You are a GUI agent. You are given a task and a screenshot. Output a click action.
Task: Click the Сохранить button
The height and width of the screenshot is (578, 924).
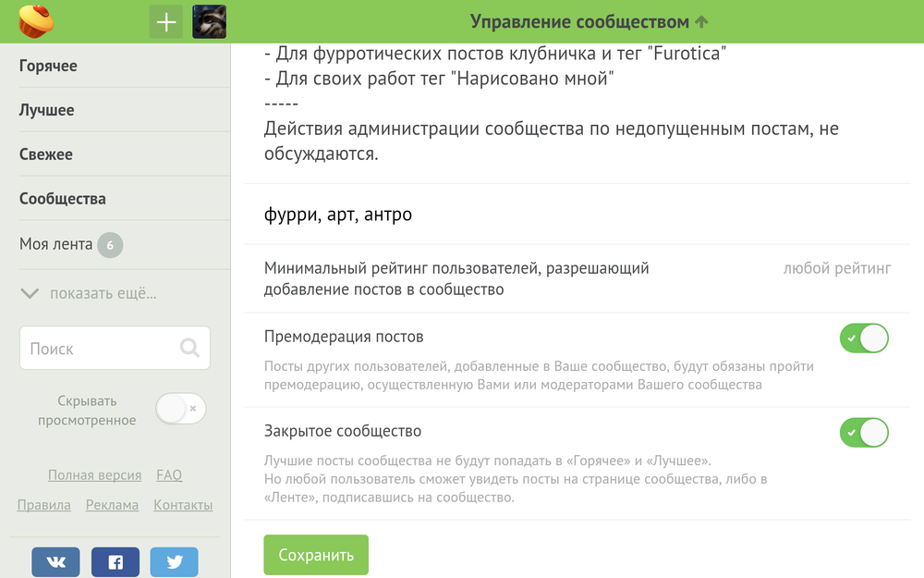click(x=316, y=555)
